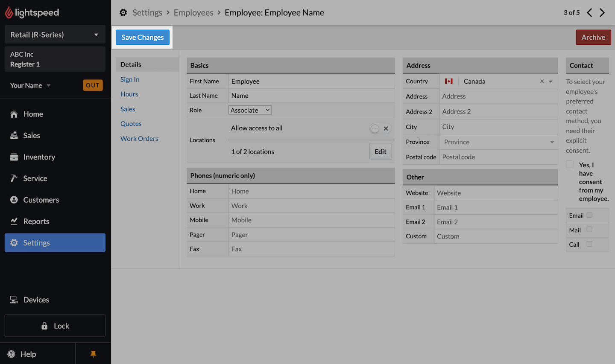The image size is (615, 364).
Task: Open the Role dropdown showing Associate
Action: click(x=250, y=110)
